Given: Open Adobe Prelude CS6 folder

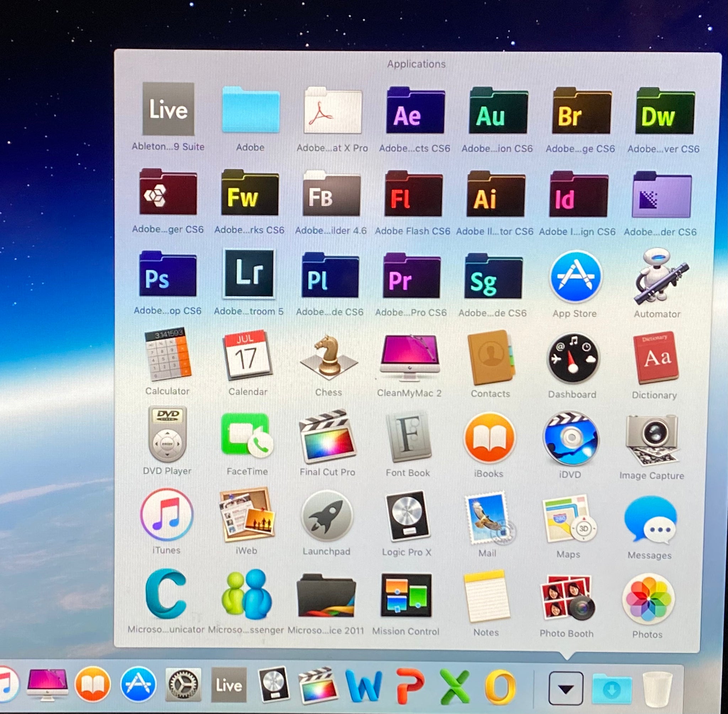Looking at the screenshot, I should (330, 275).
